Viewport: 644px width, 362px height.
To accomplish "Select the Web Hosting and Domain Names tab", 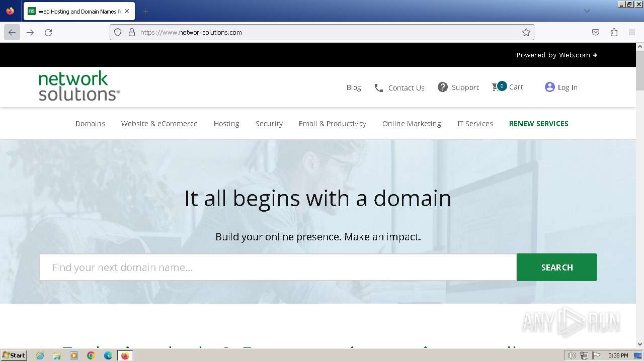I will click(79, 11).
